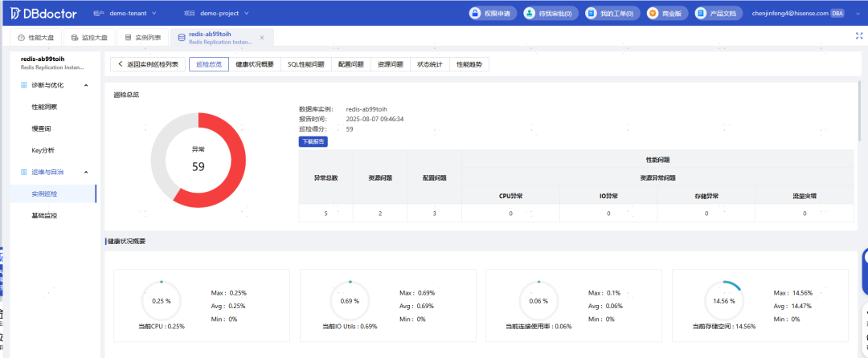This screenshot has height=358, width=868.
Task: Select the 巡检总览 section tab
Action: click(209, 64)
